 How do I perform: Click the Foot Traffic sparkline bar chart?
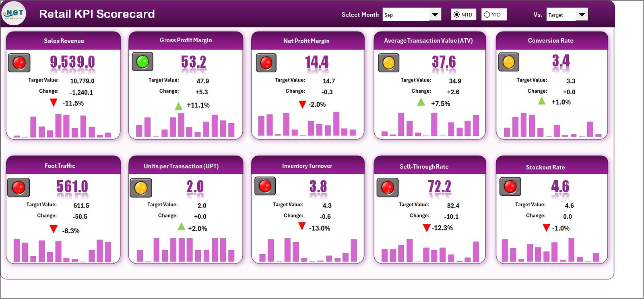tap(62, 250)
